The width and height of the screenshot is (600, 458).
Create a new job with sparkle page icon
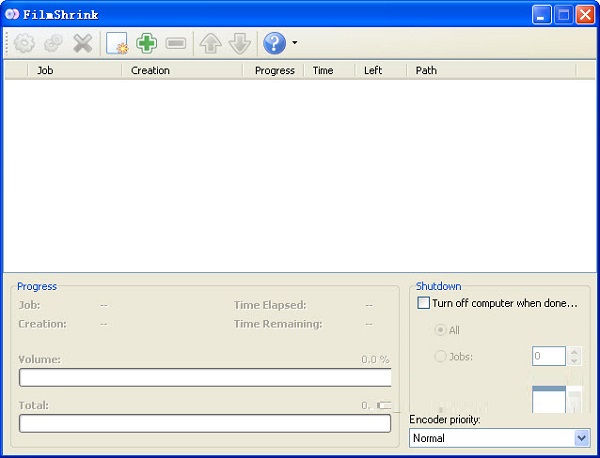coord(117,44)
